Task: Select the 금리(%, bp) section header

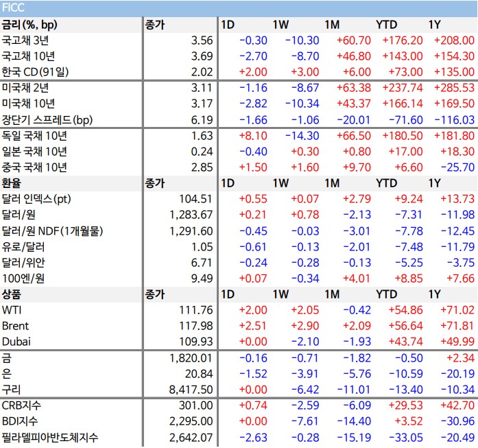Action: (29, 25)
